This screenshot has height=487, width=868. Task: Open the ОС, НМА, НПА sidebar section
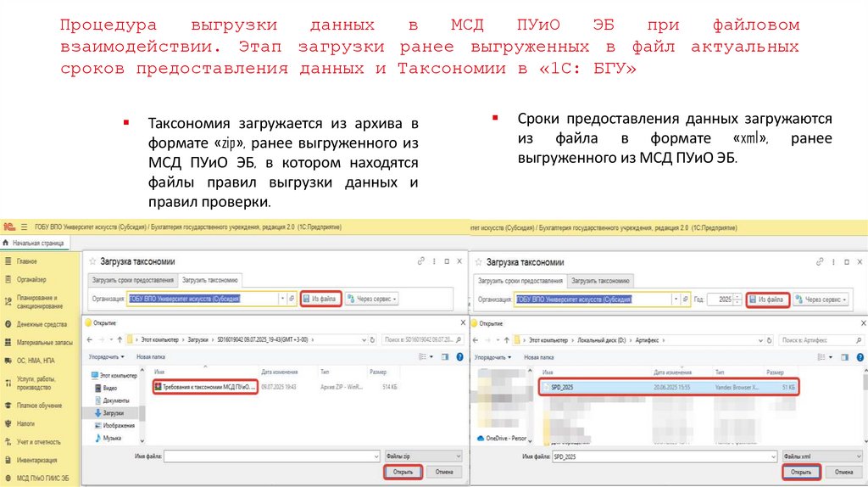tap(35, 361)
